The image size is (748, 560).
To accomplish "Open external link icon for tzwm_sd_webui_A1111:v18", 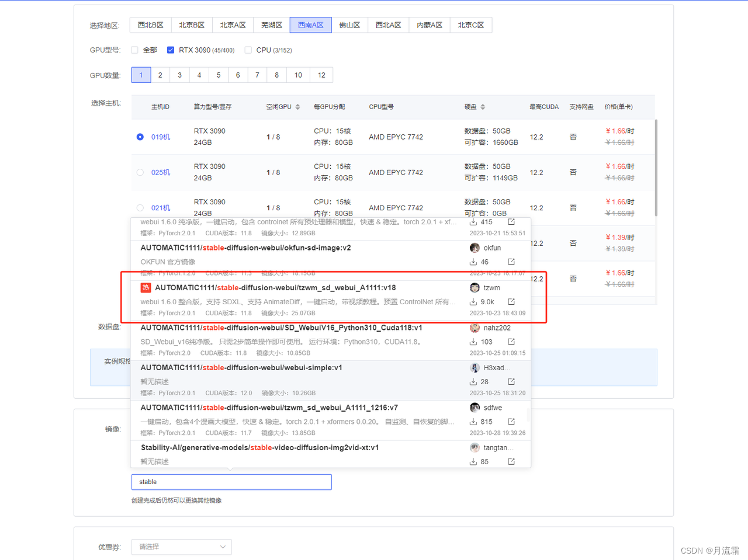I will click(511, 302).
